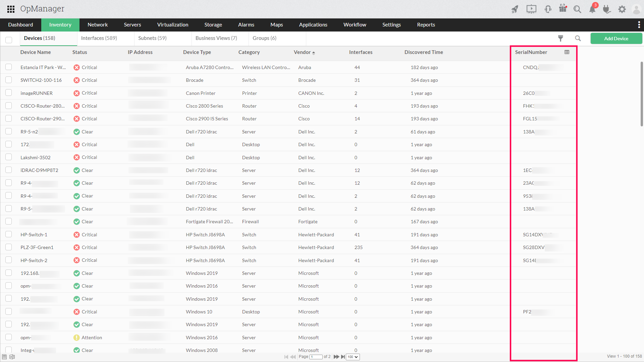Open the application grid menu icon

11,9
